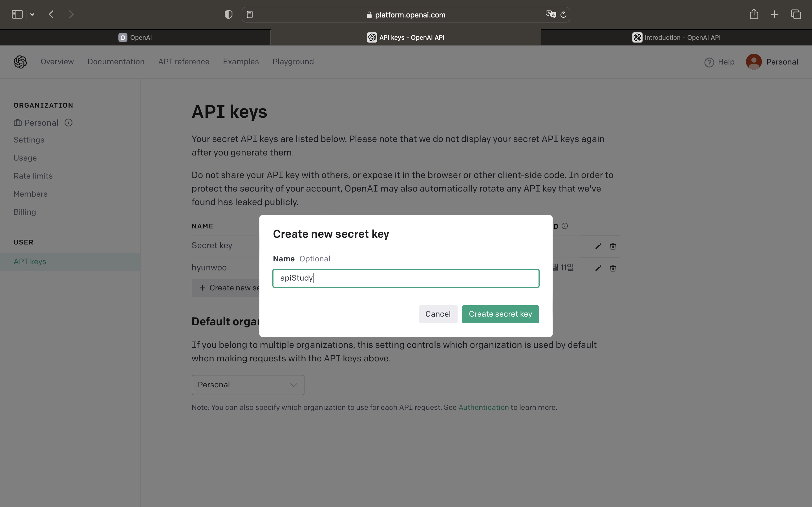Viewport: 812px width, 507px height.
Task: Switch to Introduction - OpenAI API tab
Action: (676, 37)
